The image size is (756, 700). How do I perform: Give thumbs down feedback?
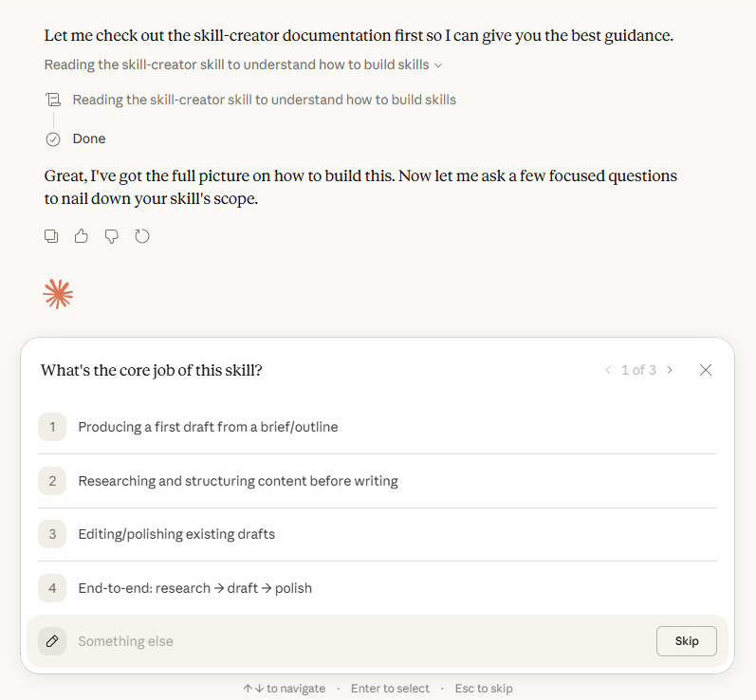pyautogui.click(x=111, y=236)
